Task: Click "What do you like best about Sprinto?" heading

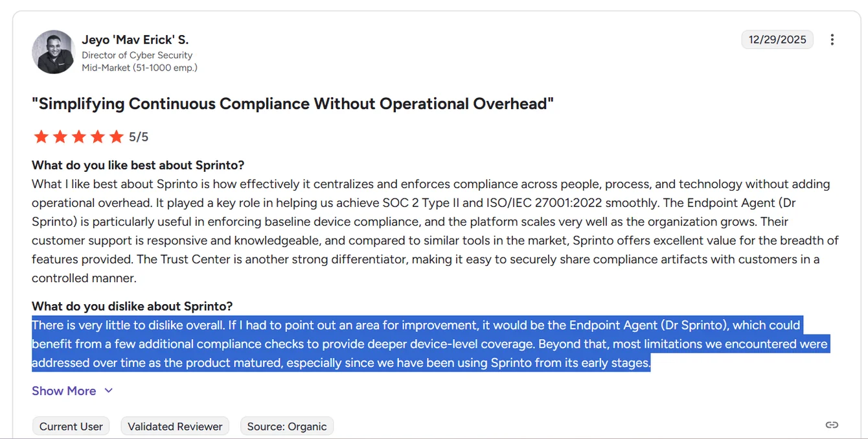Action: 138,165
